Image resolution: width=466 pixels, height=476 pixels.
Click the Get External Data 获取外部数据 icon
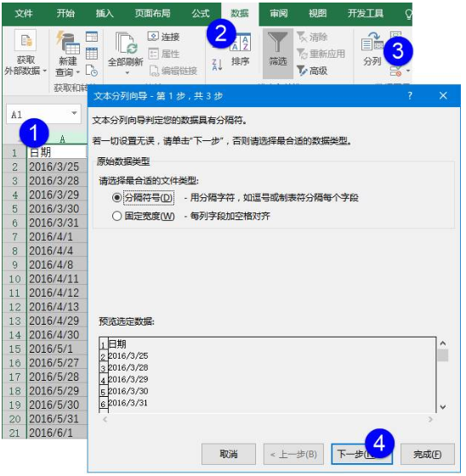pyautogui.click(x=26, y=41)
